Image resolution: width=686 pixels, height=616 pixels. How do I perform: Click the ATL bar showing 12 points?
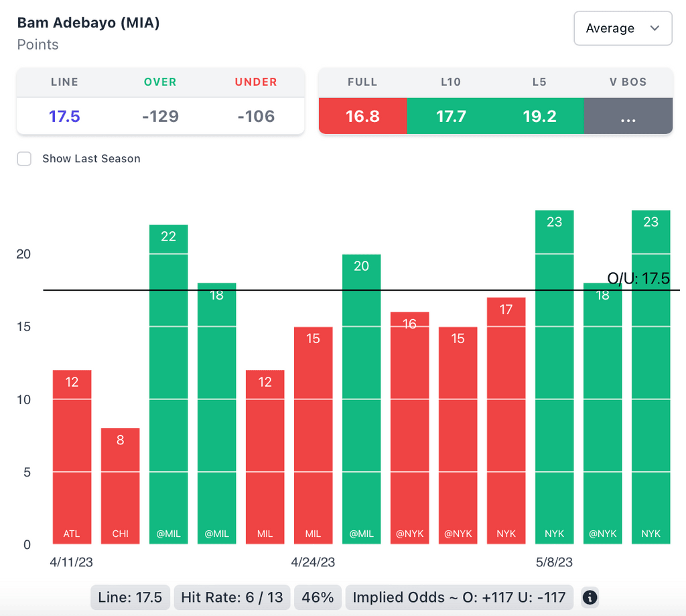point(72,457)
